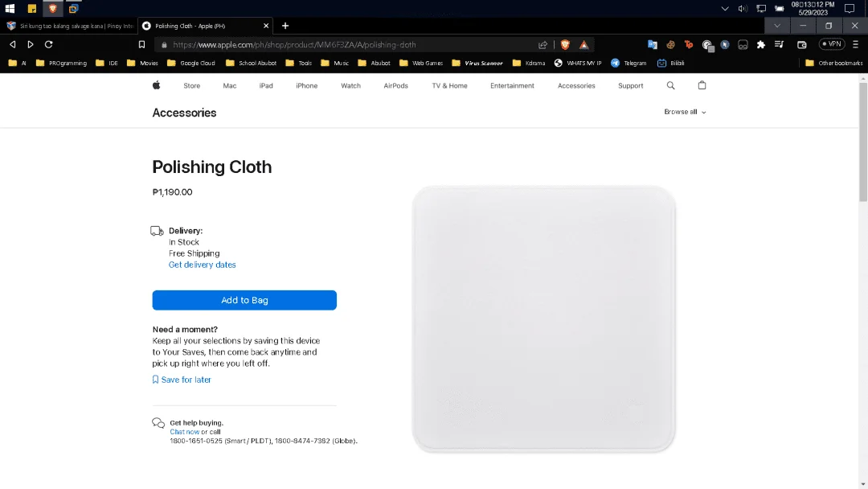Click the share icon in the address bar
This screenshot has width=868, height=489.
542,45
